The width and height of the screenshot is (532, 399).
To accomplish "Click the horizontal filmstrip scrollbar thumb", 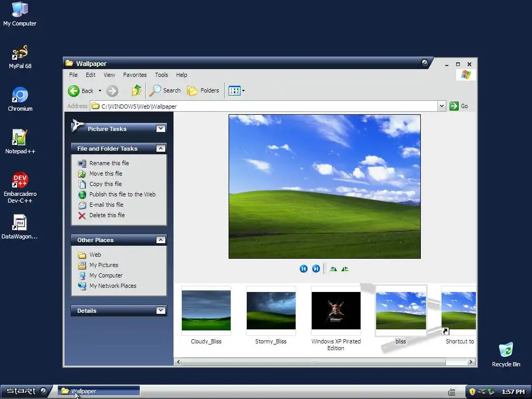I will 314,362.
